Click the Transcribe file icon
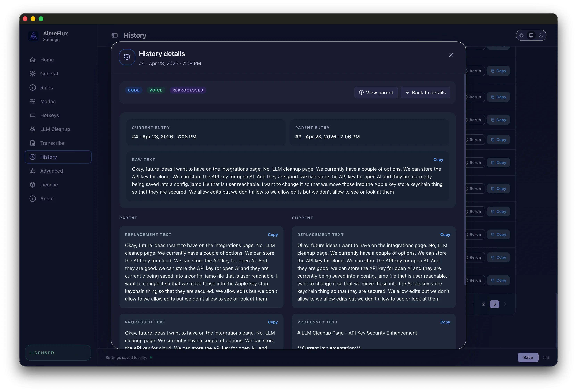 tap(32, 143)
